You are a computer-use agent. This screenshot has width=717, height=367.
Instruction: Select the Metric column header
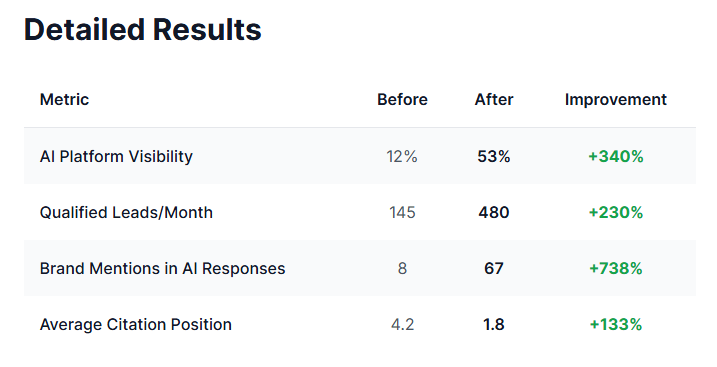64,100
